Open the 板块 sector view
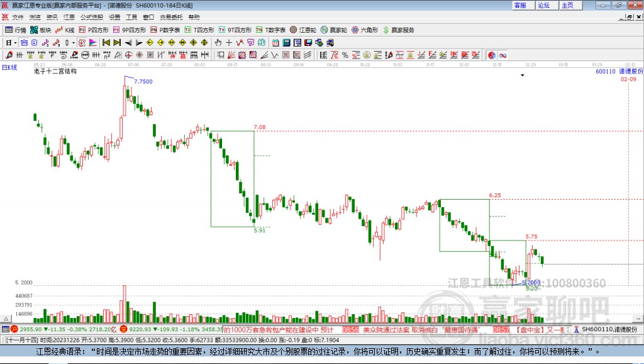 click(x=40, y=30)
